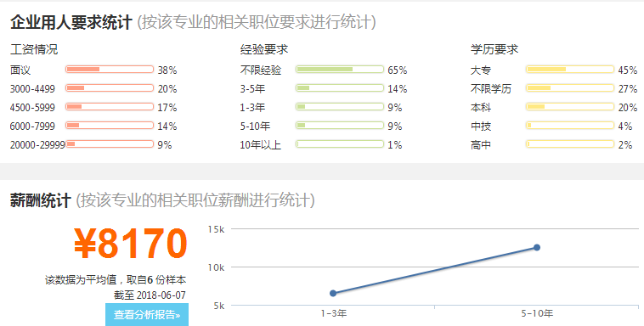Click the 高中 education progress bar
The width and height of the screenshot is (644, 326).
pyautogui.click(x=570, y=144)
